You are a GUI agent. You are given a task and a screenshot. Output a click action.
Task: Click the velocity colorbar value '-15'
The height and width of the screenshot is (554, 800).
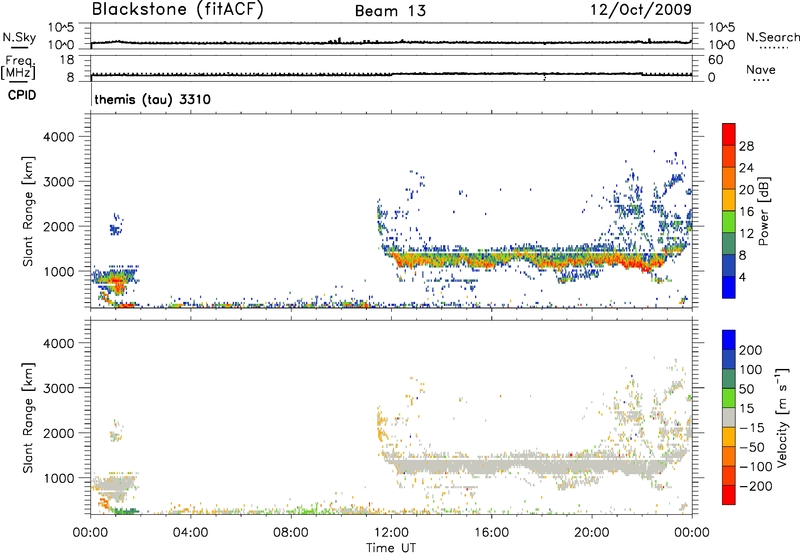pos(752,428)
